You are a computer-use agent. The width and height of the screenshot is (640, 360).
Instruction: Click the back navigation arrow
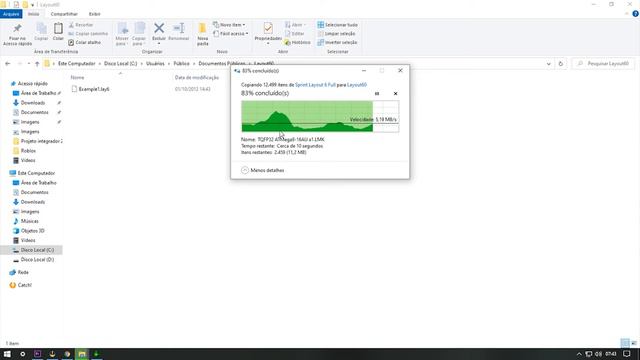[8, 64]
